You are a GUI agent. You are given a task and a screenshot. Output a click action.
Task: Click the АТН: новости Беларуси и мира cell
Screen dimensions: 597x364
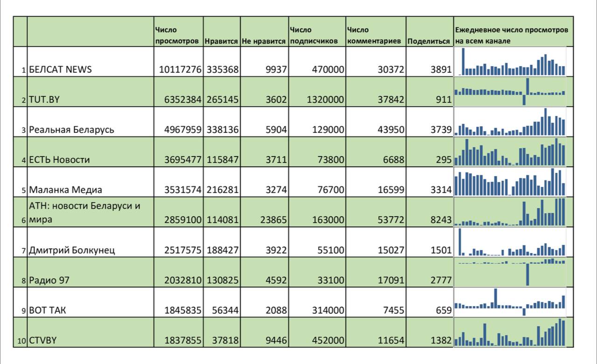[90, 212]
